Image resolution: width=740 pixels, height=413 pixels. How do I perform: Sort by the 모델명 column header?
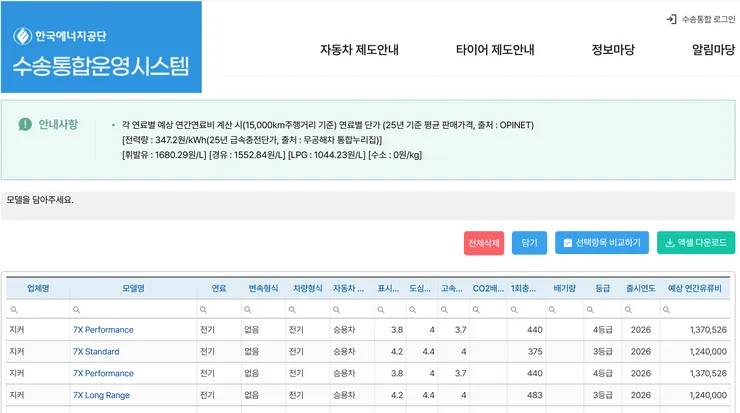coord(134,288)
